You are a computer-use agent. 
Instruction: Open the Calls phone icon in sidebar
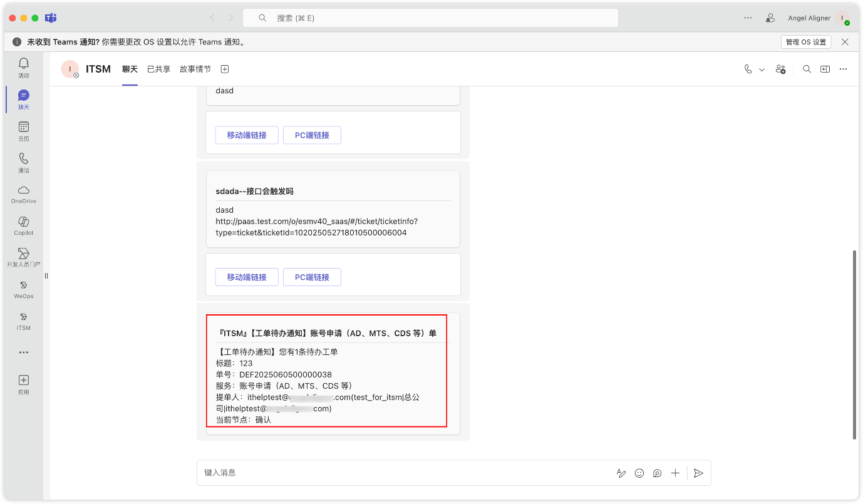tap(24, 162)
